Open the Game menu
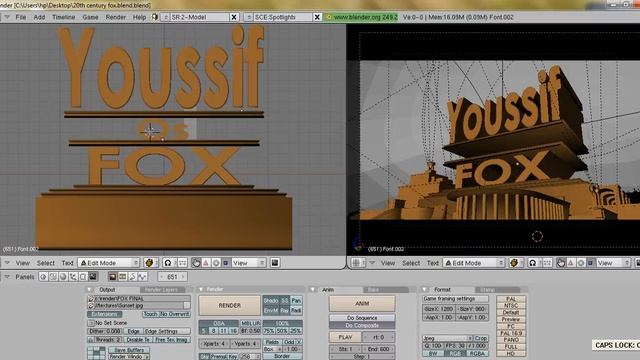This screenshot has width=640, height=360. point(90,17)
